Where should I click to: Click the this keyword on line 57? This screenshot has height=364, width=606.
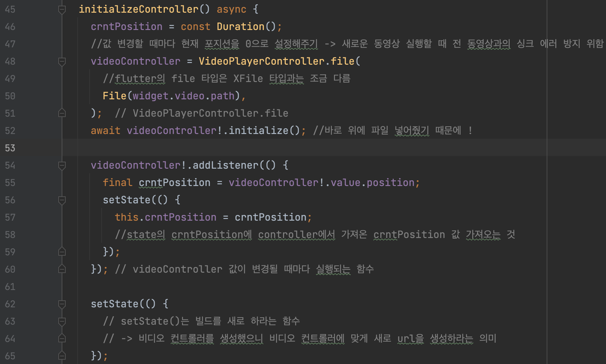[x=127, y=217]
